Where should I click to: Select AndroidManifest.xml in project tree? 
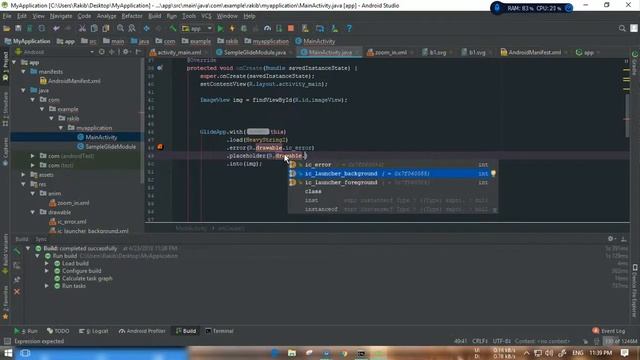[74, 81]
